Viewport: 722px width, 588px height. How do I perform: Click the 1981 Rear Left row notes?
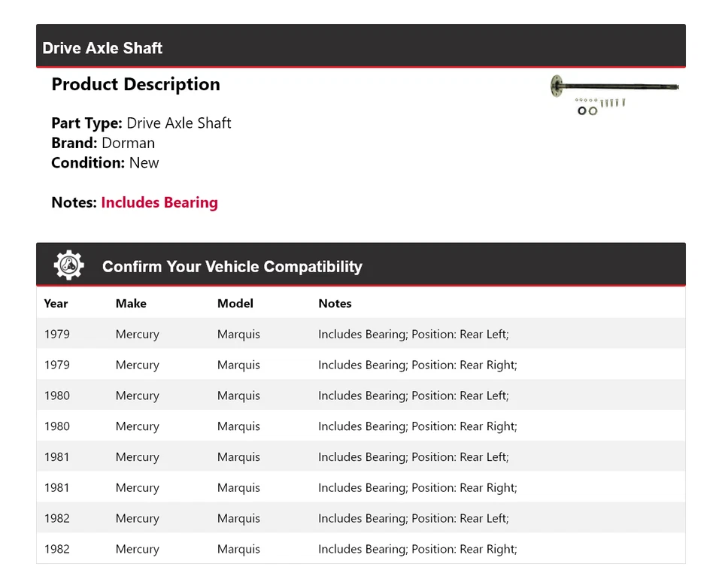coord(413,457)
